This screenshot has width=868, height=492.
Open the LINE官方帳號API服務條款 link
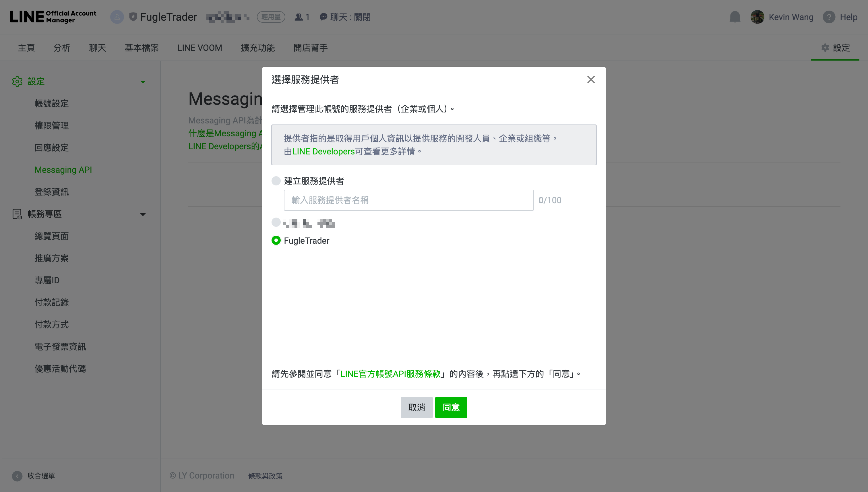pyautogui.click(x=391, y=374)
